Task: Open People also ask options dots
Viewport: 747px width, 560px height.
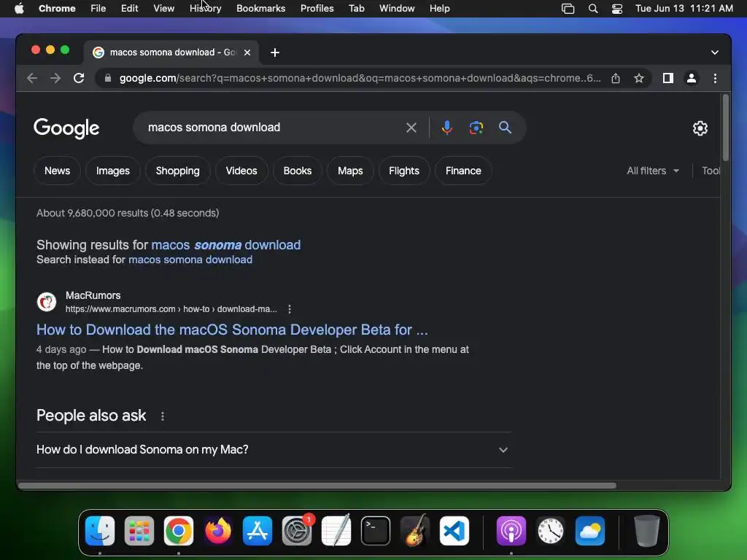Action: click(163, 416)
